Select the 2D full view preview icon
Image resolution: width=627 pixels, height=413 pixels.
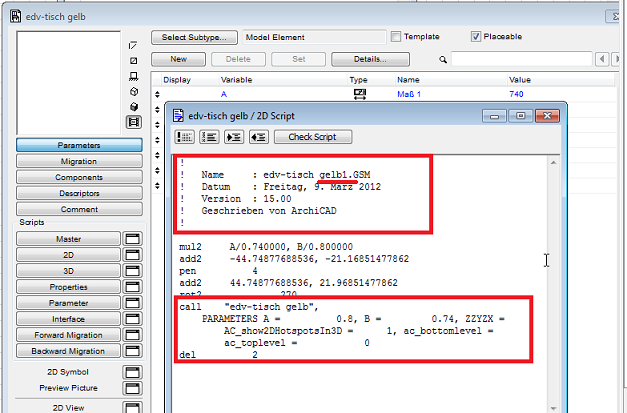pos(134,61)
